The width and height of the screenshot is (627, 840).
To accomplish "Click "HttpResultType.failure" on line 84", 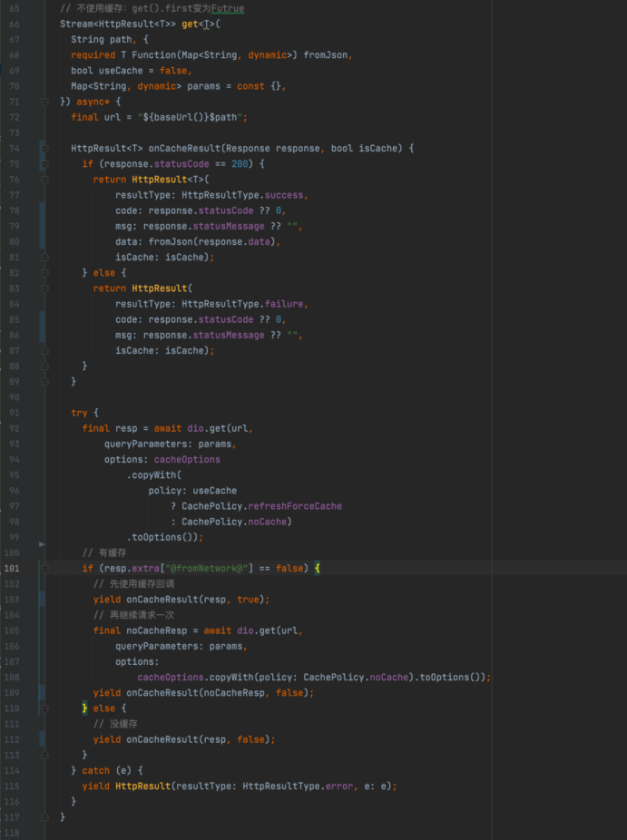I will [242, 304].
